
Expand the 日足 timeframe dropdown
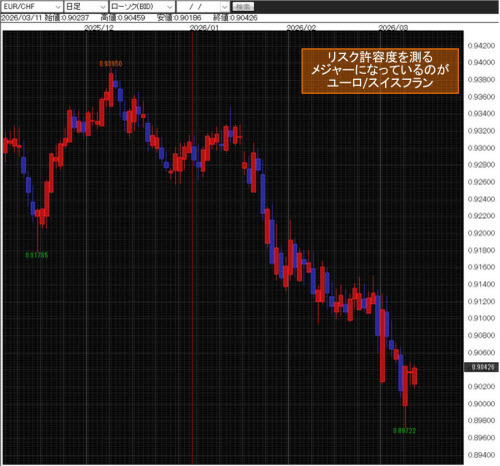(x=85, y=6)
